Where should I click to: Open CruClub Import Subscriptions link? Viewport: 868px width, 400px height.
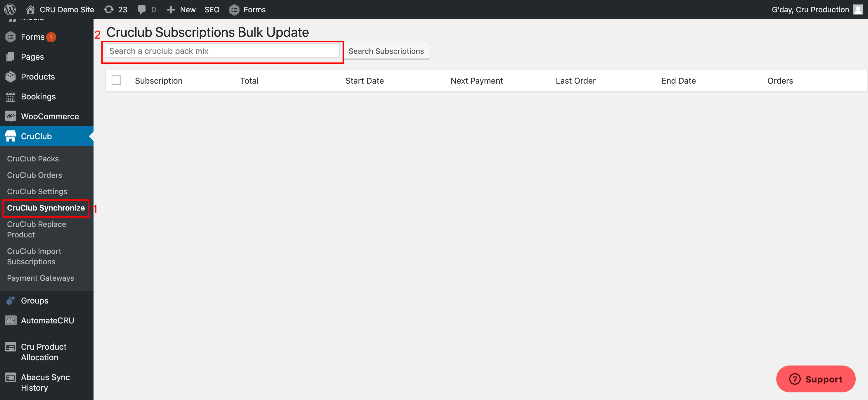click(x=34, y=256)
